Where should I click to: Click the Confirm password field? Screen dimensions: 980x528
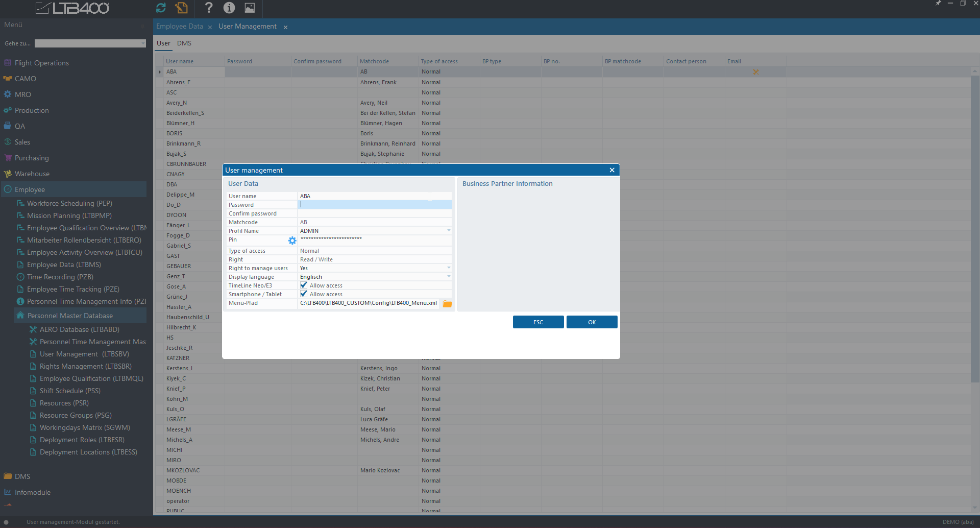click(x=374, y=213)
